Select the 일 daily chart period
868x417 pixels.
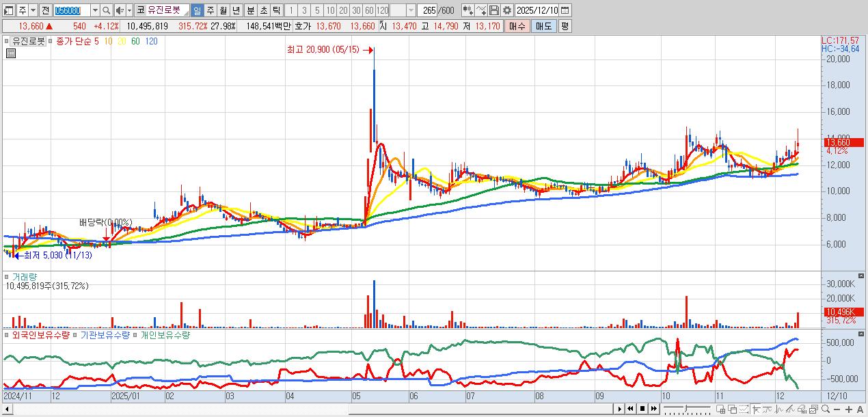[x=197, y=10]
